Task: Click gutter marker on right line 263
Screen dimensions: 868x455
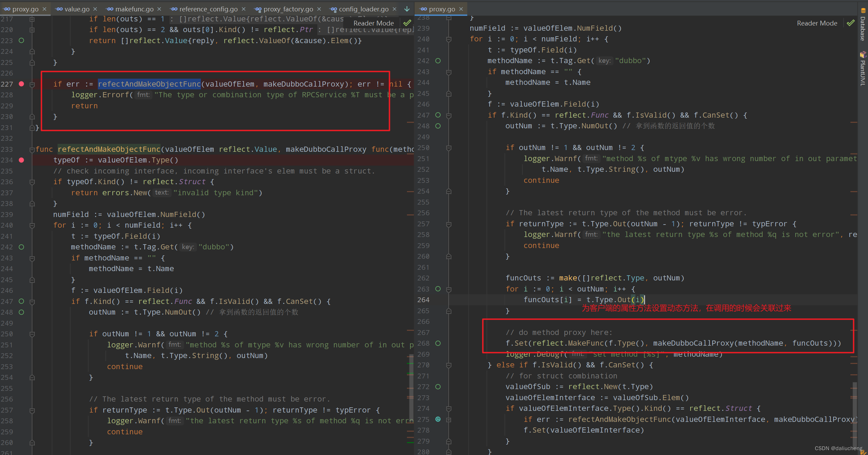Action: pyautogui.click(x=438, y=289)
